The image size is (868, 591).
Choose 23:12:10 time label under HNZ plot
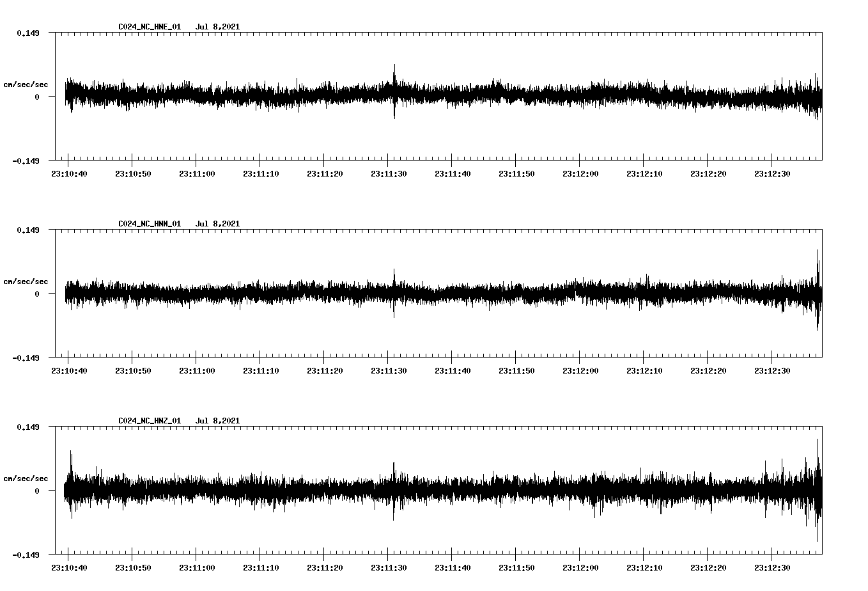644,568
